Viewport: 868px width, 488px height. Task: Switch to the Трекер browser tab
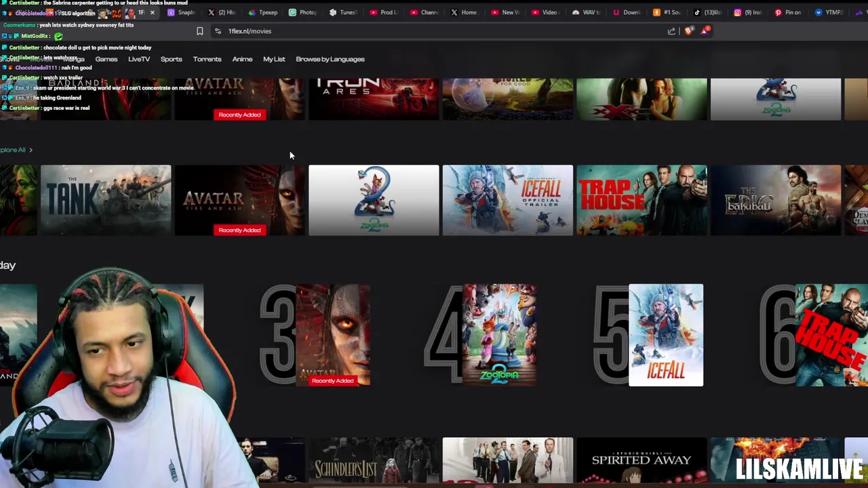263,12
